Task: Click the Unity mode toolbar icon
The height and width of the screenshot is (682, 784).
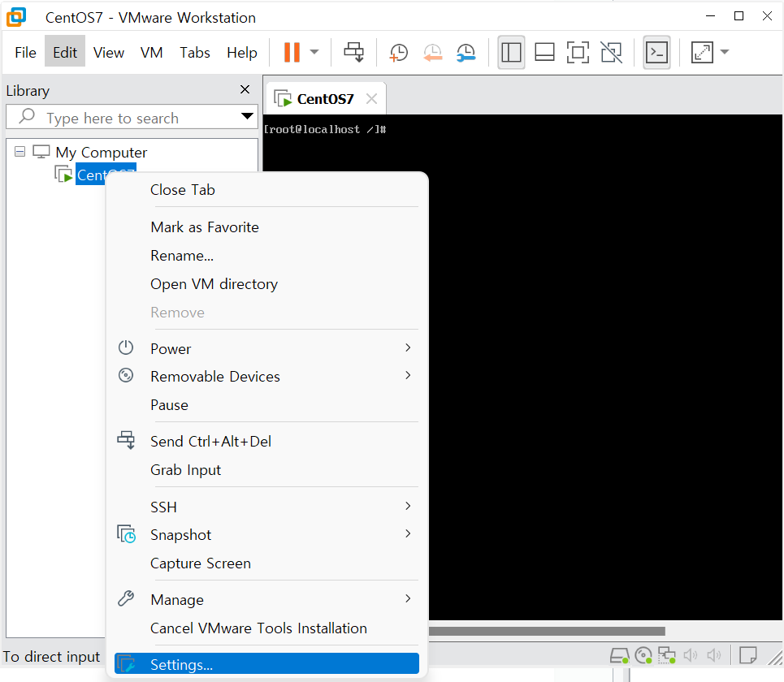Action: click(x=611, y=52)
